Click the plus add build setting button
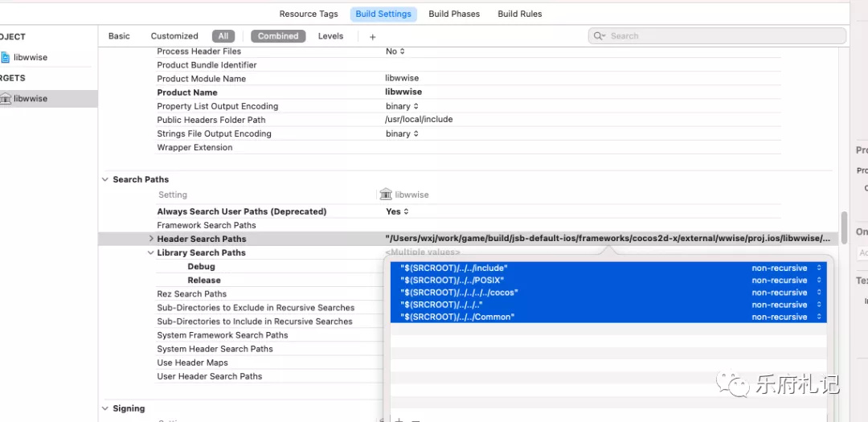 373,36
